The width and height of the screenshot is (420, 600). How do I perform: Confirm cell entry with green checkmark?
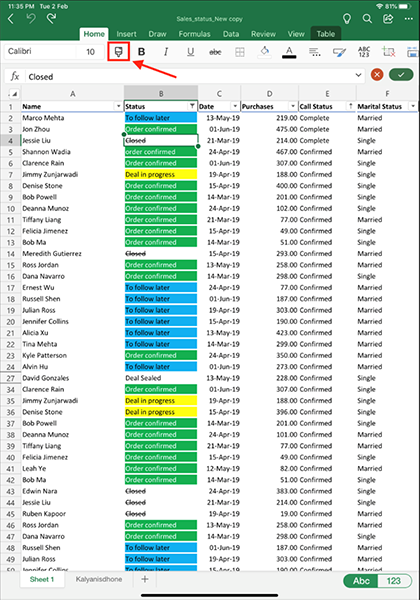tap(401, 75)
